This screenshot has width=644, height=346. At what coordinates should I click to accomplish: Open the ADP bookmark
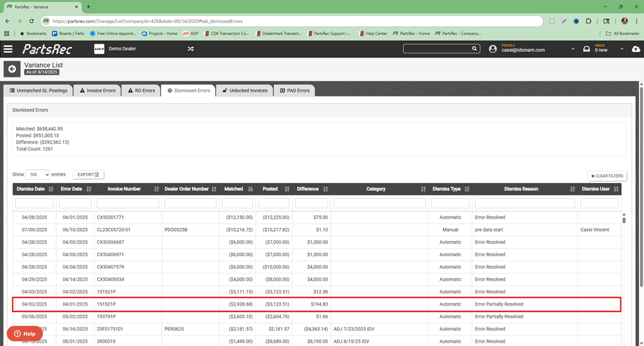point(191,34)
